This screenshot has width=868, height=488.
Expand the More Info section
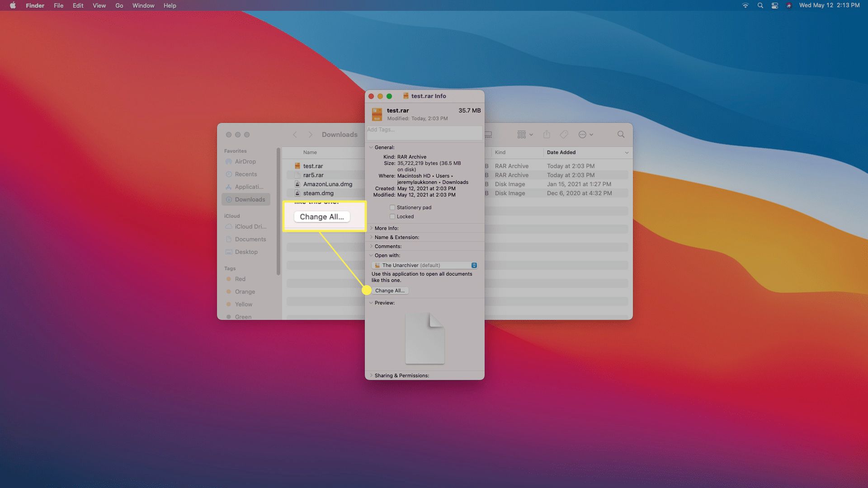pos(371,228)
